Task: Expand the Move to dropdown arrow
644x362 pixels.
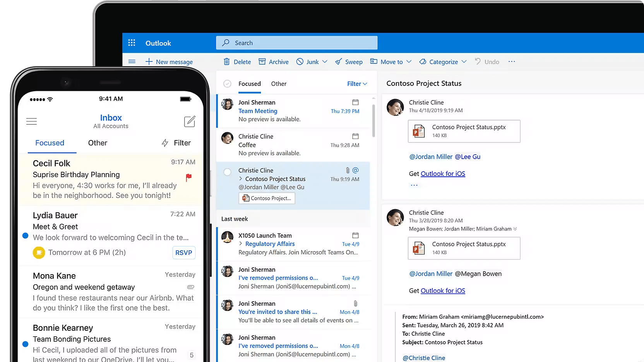Action: click(409, 61)
